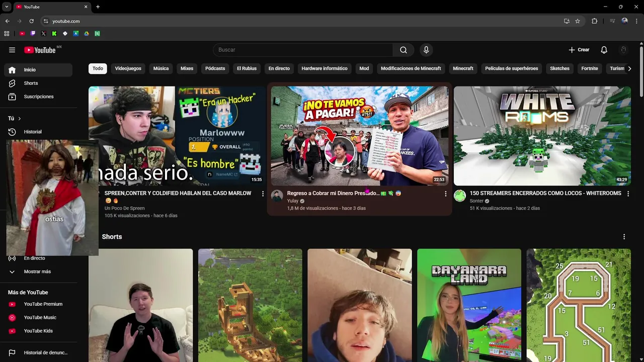Play the White Rooms video thumbnail

(x=542, y=136)
